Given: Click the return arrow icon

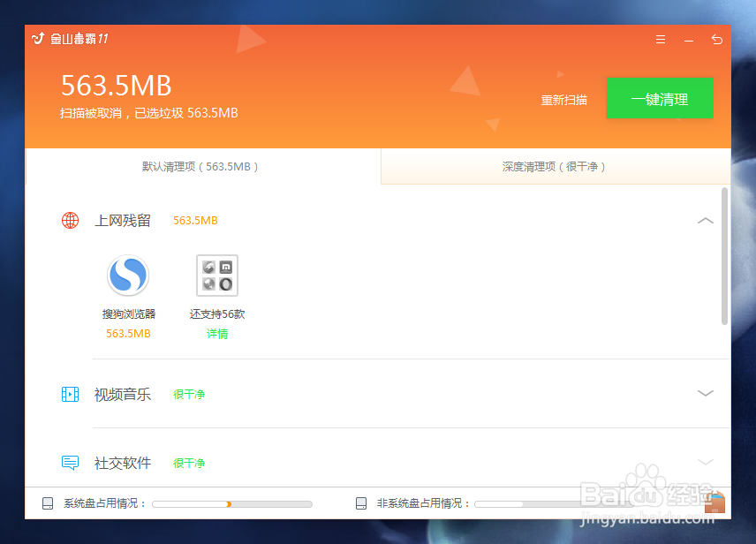Looking at the screenshot, I should (716, 40).
